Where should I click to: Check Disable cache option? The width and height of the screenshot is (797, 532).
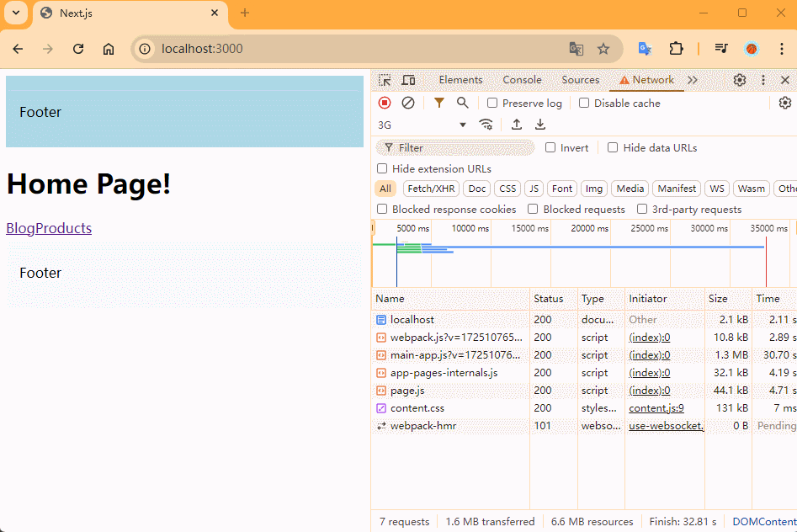[584, 103]
